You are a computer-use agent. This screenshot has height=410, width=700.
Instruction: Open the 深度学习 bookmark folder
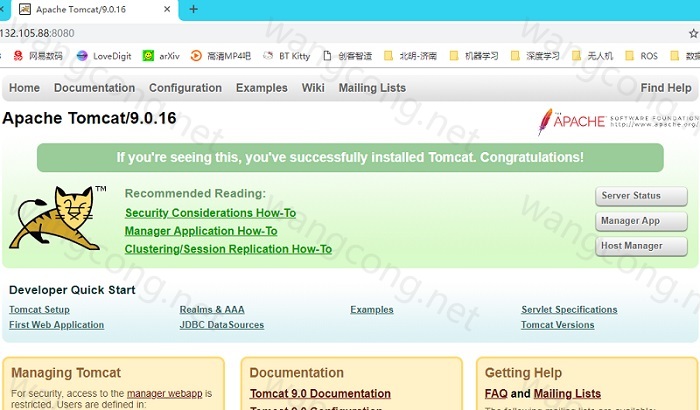pos(535,56)
